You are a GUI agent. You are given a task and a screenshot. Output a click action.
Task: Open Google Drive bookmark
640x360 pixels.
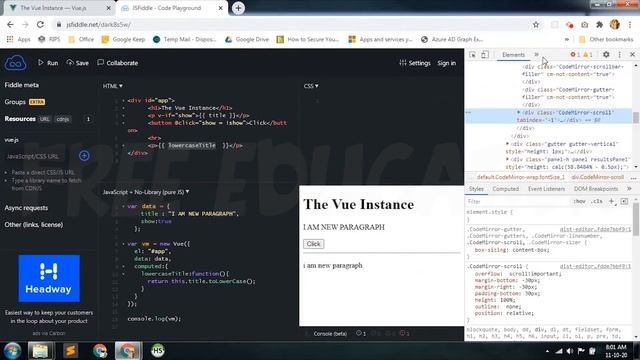click(247, 39)
